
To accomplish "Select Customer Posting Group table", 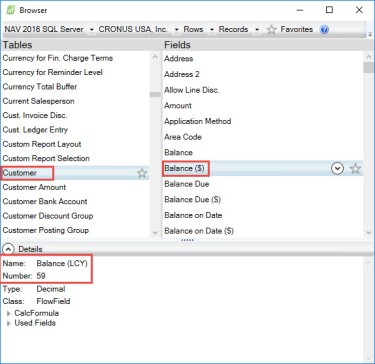I will tap(46, 230).
